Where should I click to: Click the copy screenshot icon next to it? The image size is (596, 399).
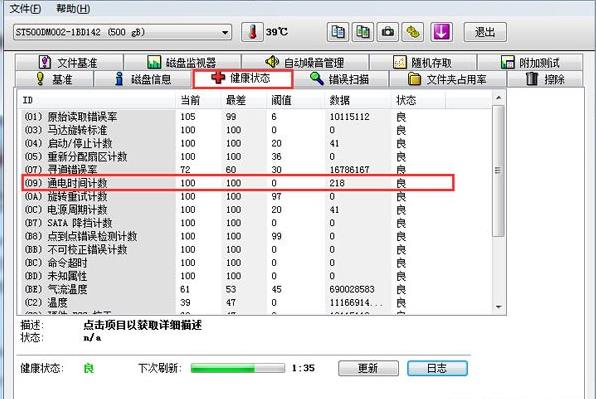click(363, 32)
